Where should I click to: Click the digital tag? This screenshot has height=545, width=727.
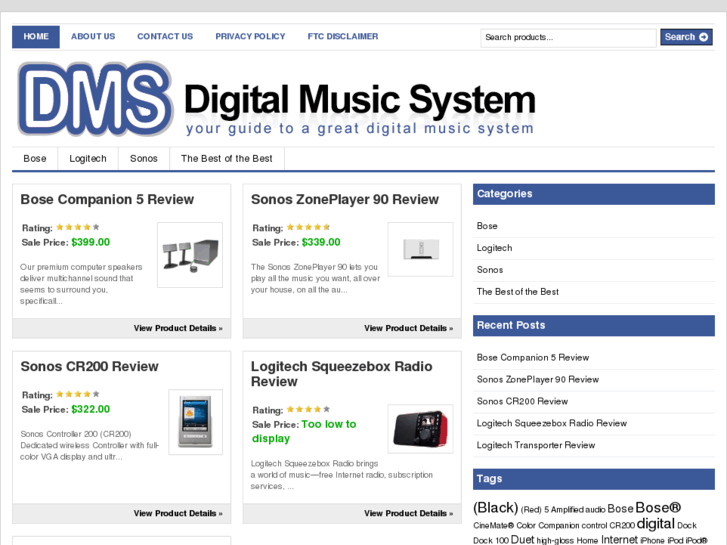coord(656,524)
